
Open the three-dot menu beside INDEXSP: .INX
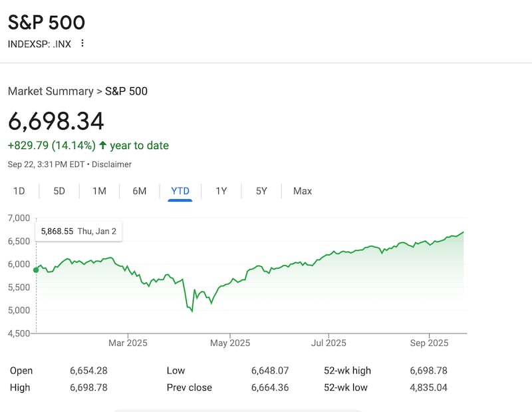click(82, 43)
